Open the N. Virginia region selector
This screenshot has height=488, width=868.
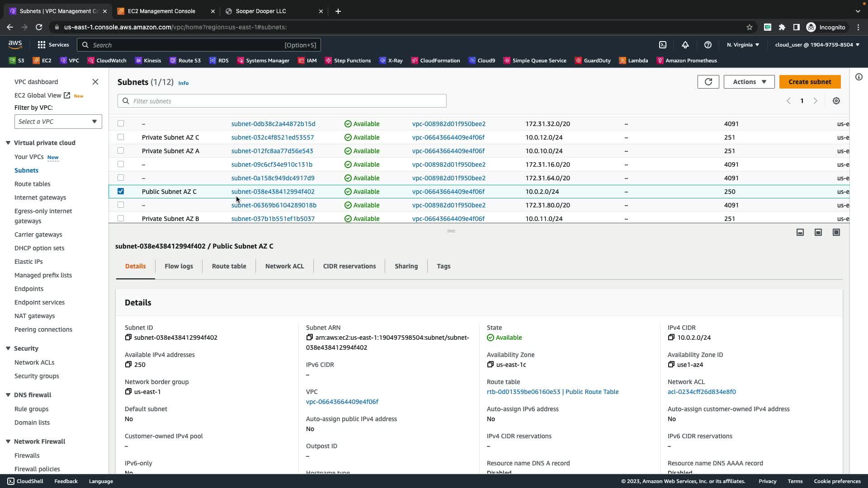click(x=742, y=45)
